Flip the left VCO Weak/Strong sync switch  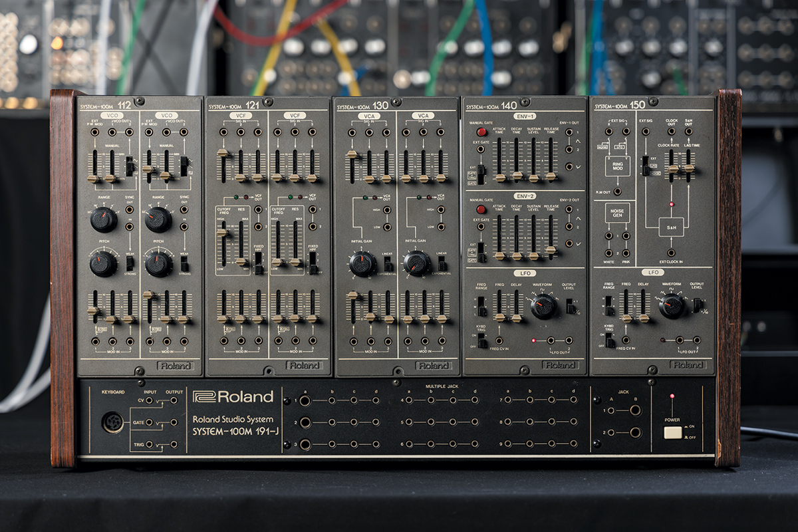[x=130, y=264]
